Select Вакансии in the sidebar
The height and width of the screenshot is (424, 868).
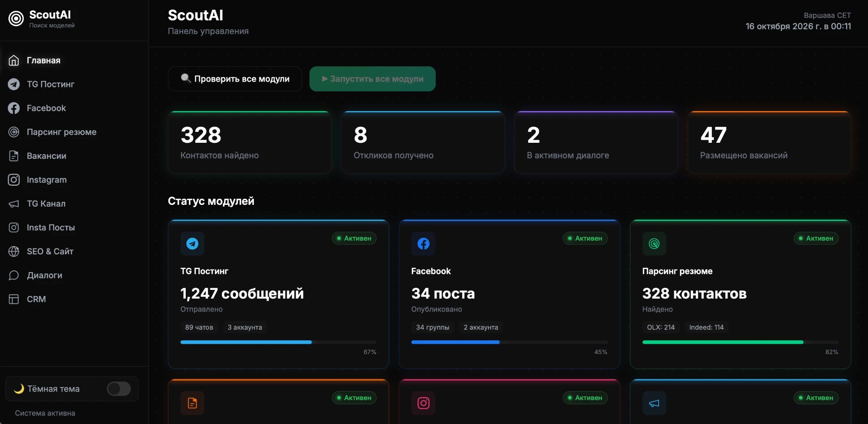pyautogui.click(x=74, y=156)
